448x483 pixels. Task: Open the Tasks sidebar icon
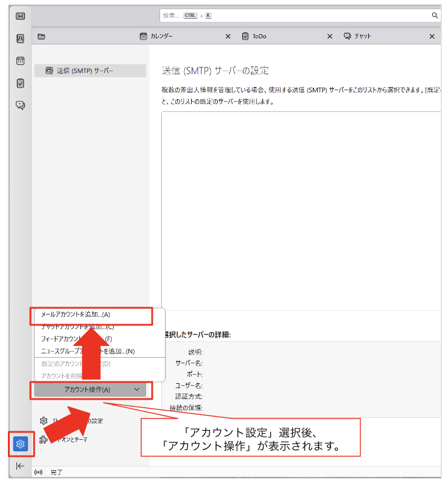point(20,83)
